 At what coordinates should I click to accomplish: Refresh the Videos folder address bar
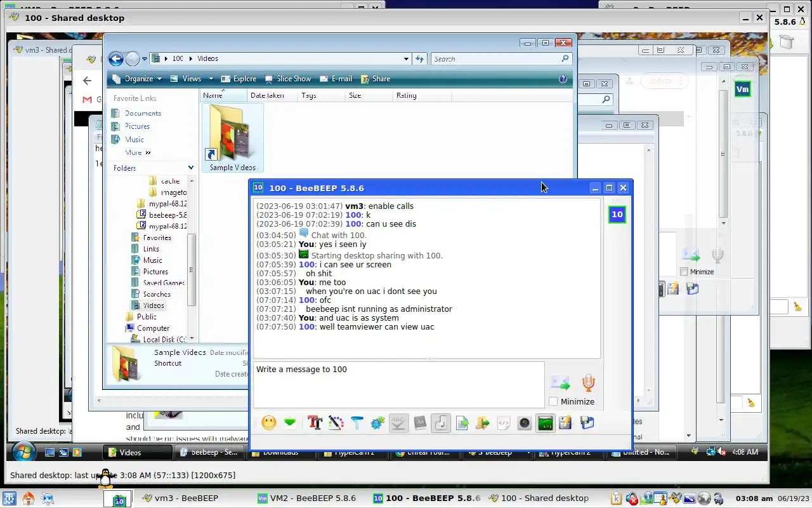419,59
